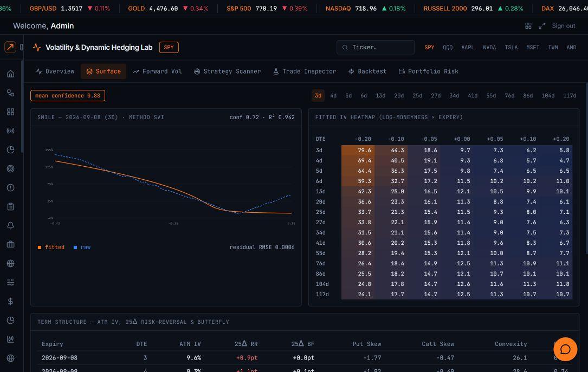Click the alert circle exclamation sidebar icon
Screen dimensions: 588x372
click(x=10, y=188)
